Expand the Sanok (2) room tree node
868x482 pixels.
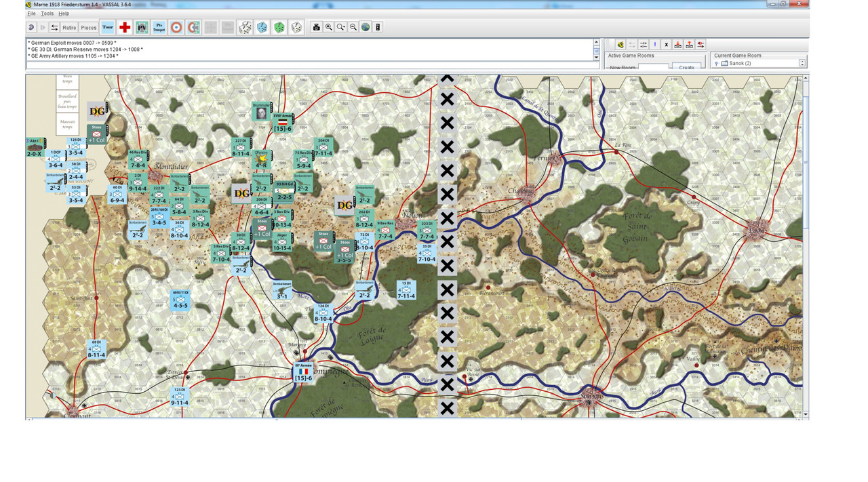coord(717,63)
